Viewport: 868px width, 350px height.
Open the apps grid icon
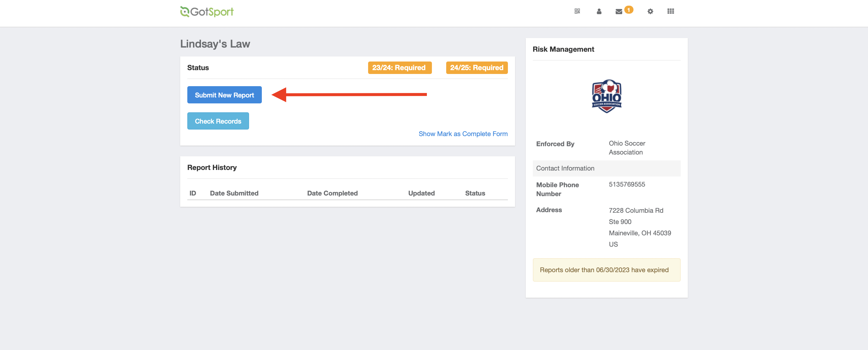(671, 11)
